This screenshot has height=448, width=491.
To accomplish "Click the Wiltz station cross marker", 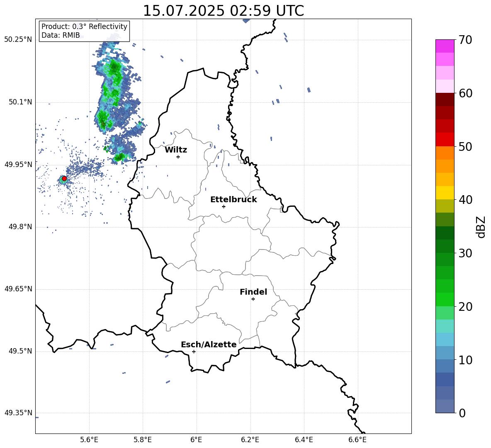I will click(x=178, y=157).
